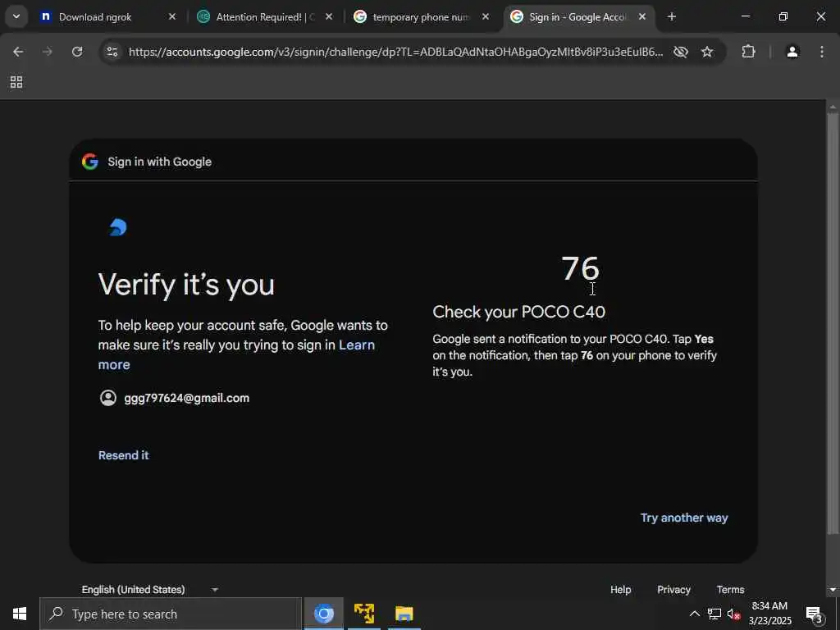This screenshot has width=840, height=630.
Task: Click the ggg797624@gmail.com account text
Action: (186, 398)
